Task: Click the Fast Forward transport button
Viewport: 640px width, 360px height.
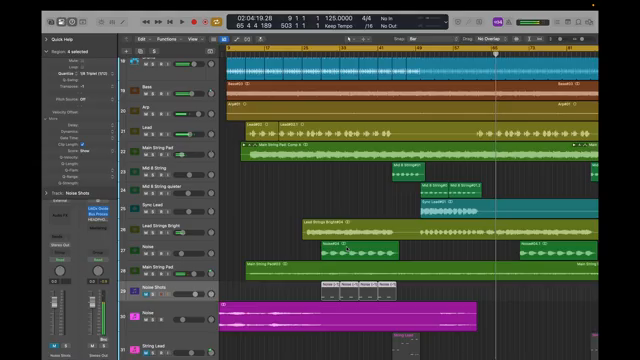Action: pos(158,22)
